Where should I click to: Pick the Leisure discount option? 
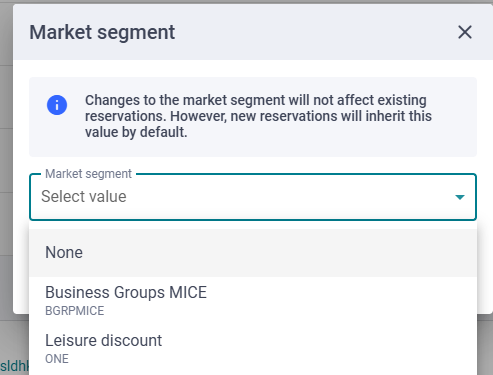coord(253,349)
